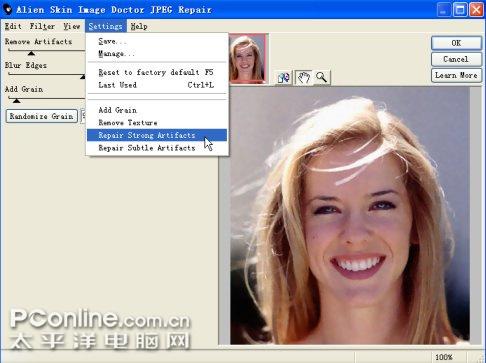Select the magnifier zoom tool
486x363 pixels.
click(x=321, y=78)
